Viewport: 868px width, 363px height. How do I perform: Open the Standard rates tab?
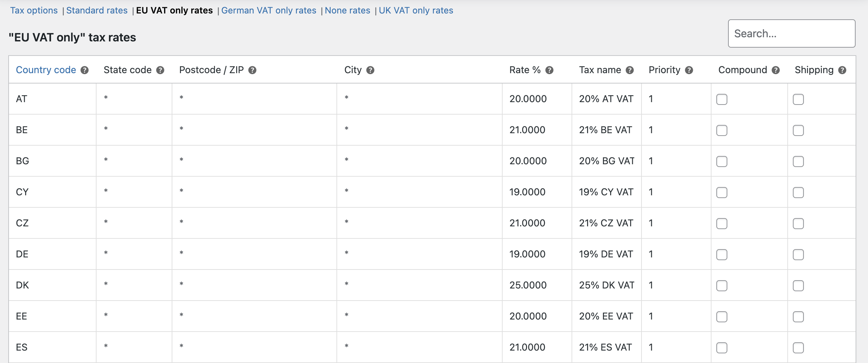tap(97, 10)
